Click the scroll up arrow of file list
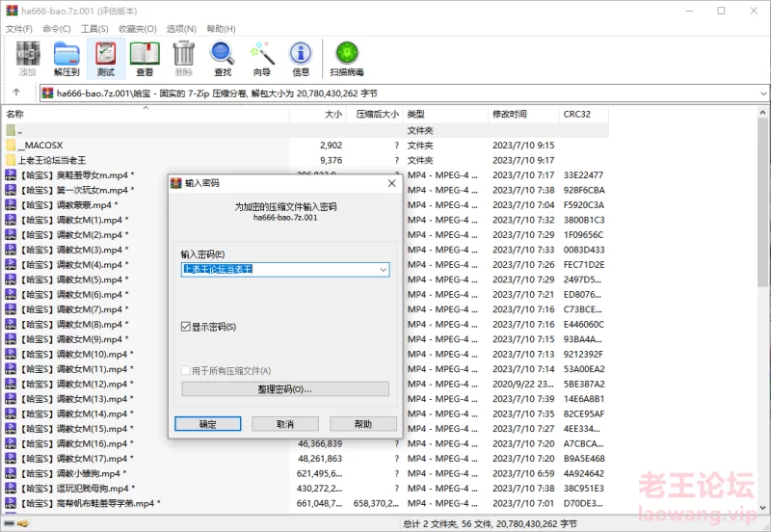 tap(762, 113)
